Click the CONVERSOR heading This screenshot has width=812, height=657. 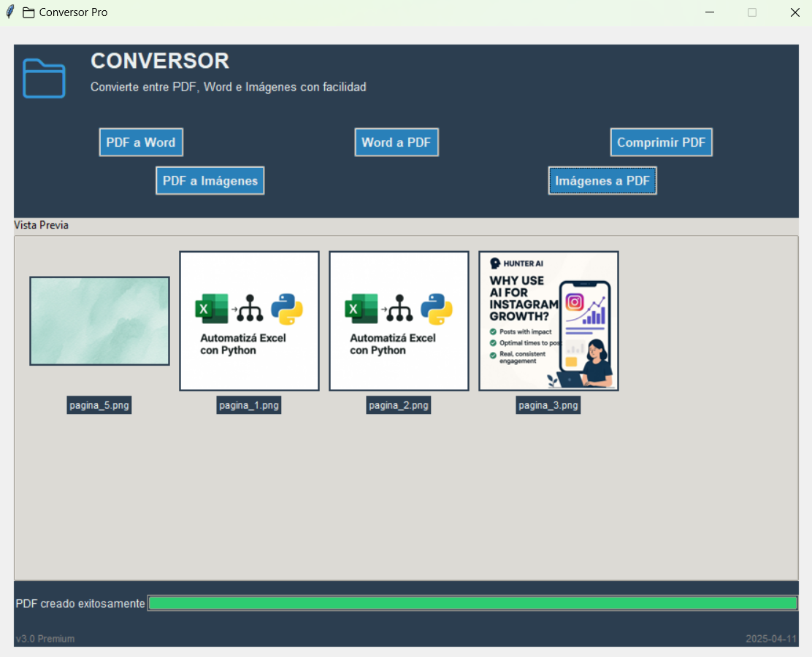160,61
